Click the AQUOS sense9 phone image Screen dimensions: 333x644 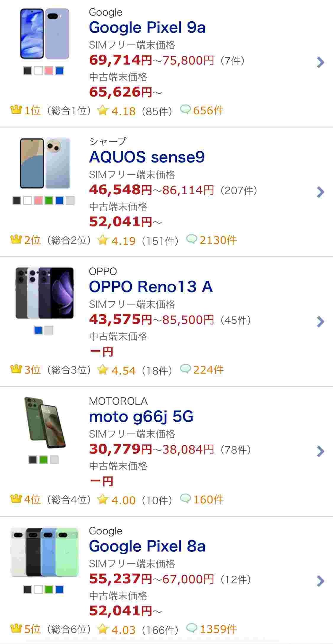point(44,163)
